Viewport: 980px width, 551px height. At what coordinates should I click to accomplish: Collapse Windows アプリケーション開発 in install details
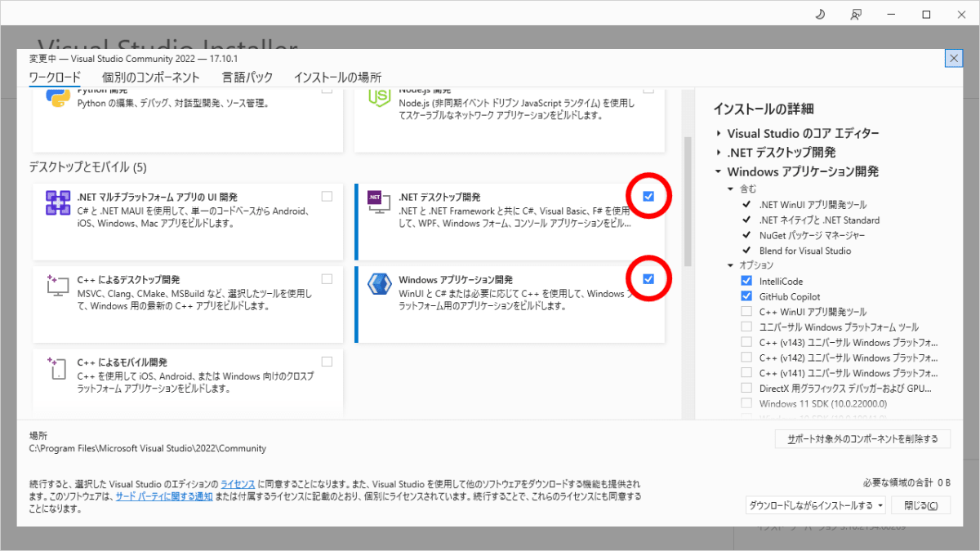[x=719, y=172]
